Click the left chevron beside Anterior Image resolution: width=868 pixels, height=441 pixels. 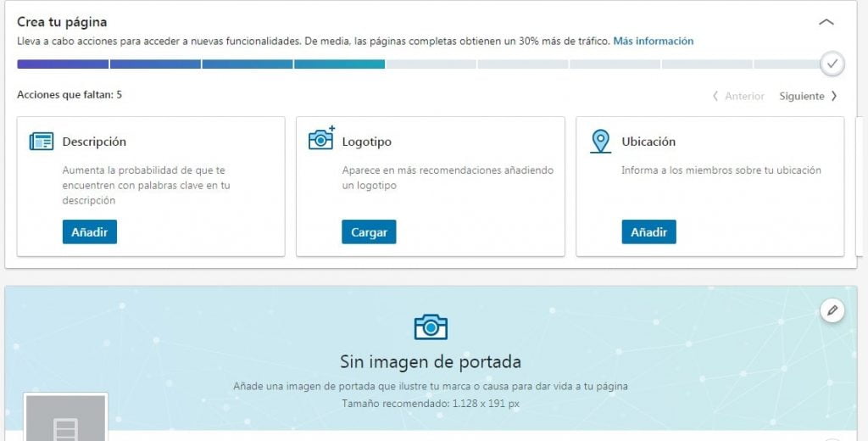click(x=715, y=96)
